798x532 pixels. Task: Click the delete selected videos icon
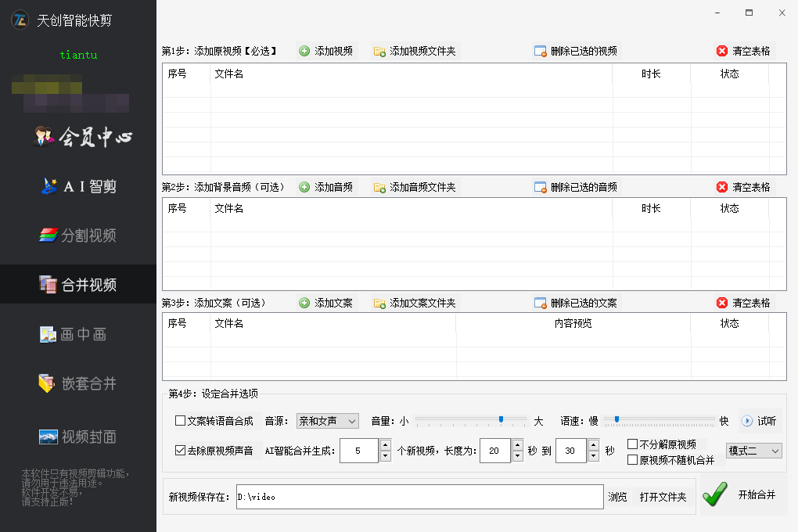click(540, 52)
